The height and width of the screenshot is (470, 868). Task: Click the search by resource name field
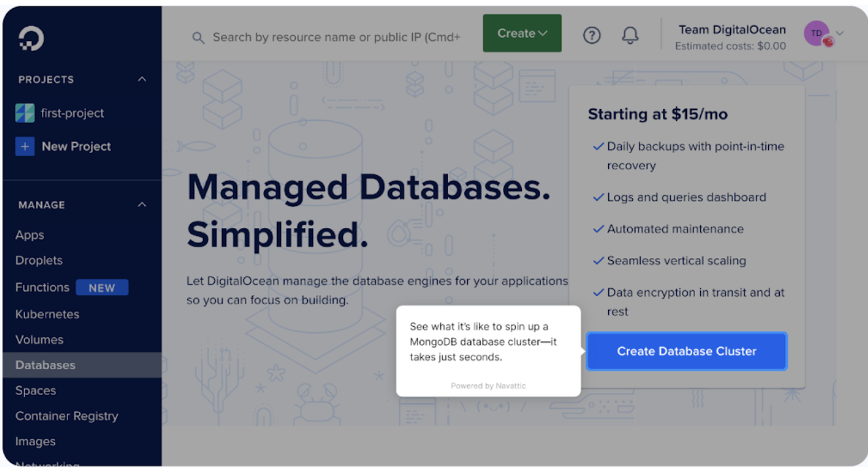tap(336, 37)
